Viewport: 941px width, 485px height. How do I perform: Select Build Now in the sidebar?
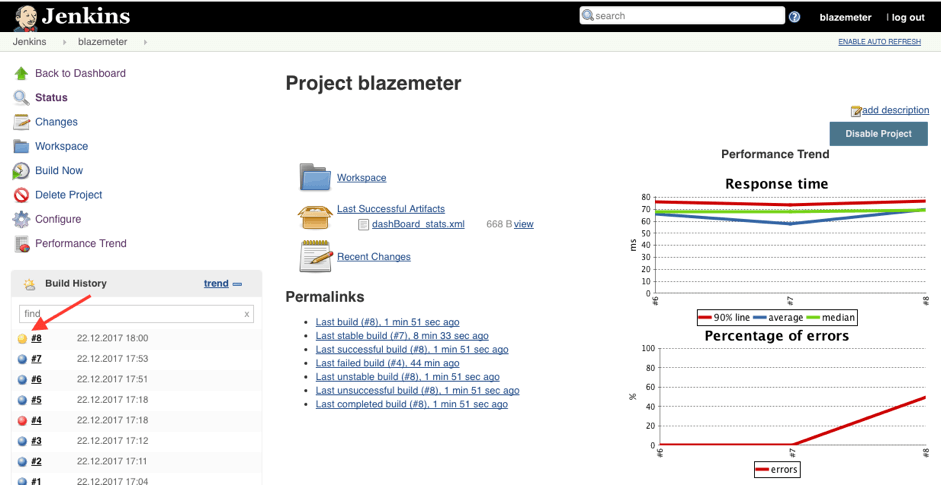click(x=59, y=170)
